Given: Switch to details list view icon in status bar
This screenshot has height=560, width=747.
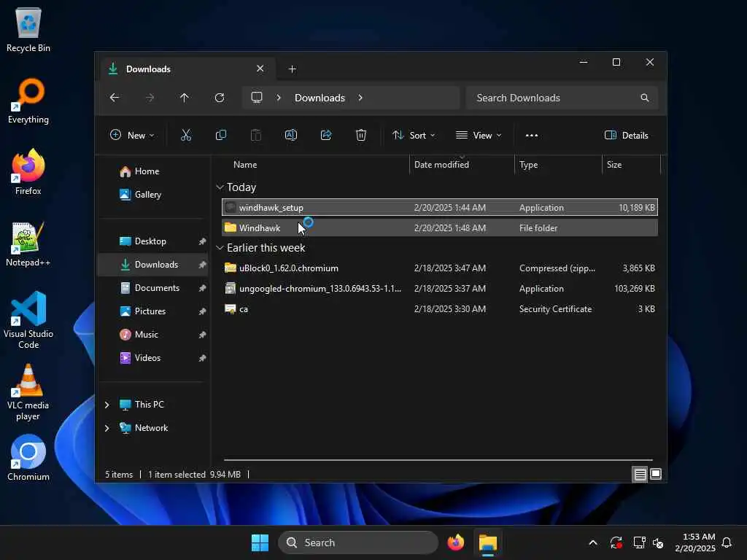Looking at the screenshot, I should [640, 474].
